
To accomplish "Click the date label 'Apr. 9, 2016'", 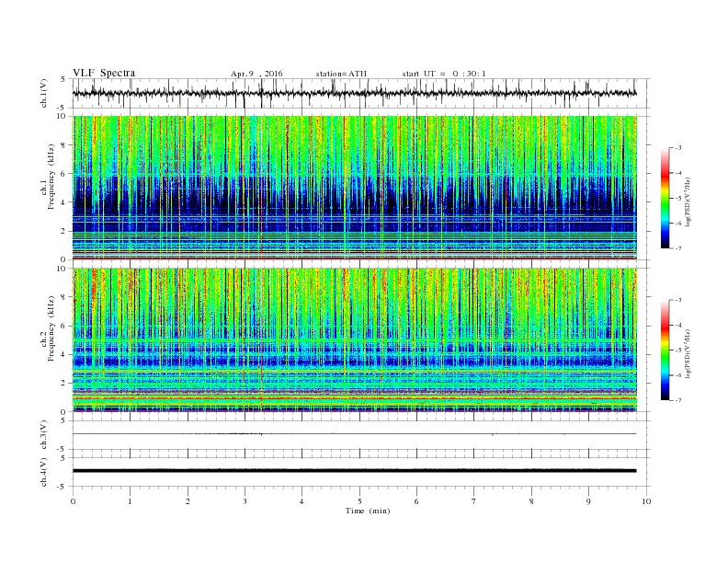I will (256, 74).
